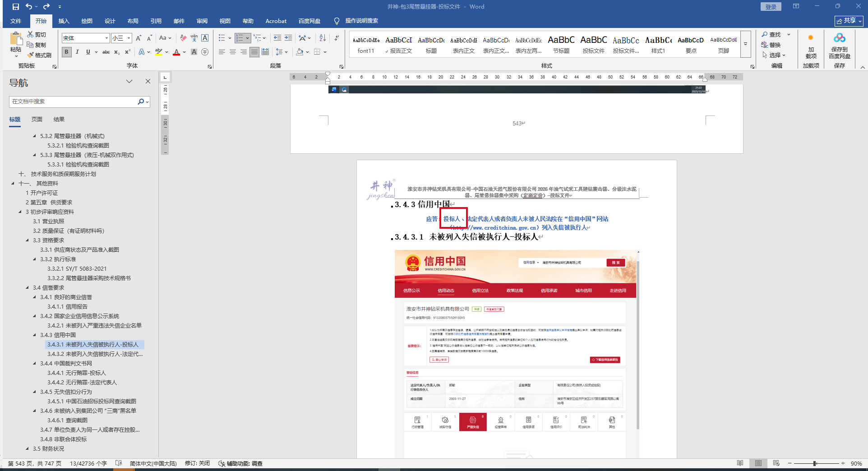The width and height of the screenshot is (868, 471).
Task: Save the document with the floppy disk icon
Action: coord(16,7)
